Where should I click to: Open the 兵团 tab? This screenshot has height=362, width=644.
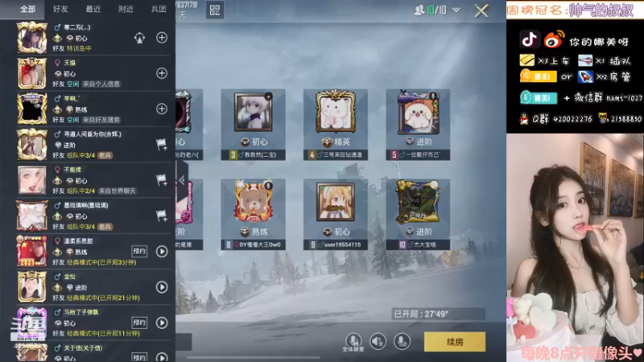(159, 9)
